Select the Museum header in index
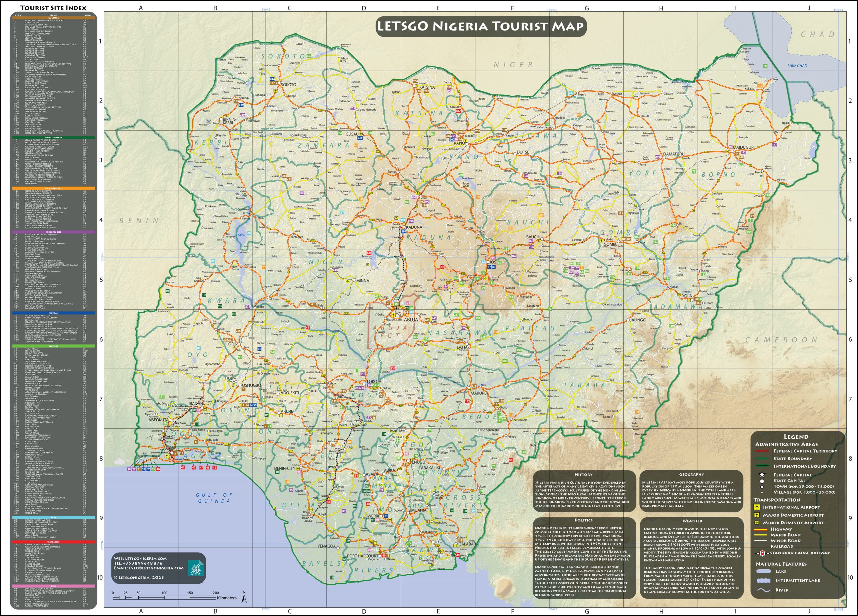 coord(53,313)
